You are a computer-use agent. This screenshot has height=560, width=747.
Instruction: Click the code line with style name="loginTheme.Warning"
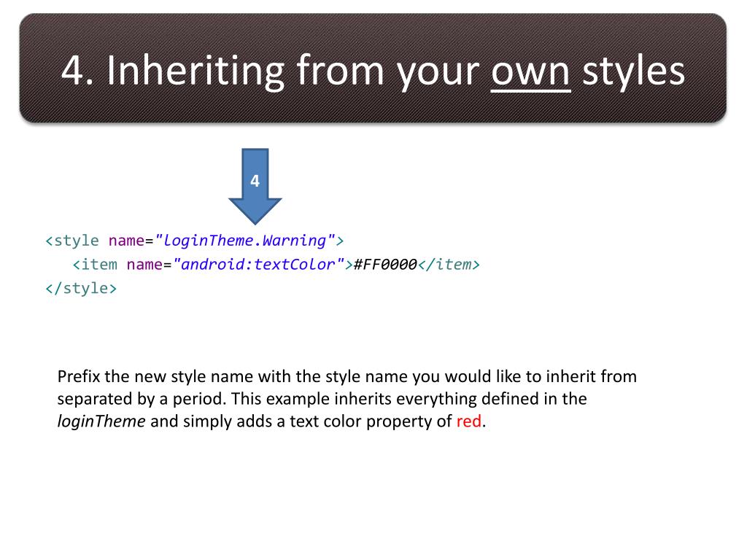194,241
